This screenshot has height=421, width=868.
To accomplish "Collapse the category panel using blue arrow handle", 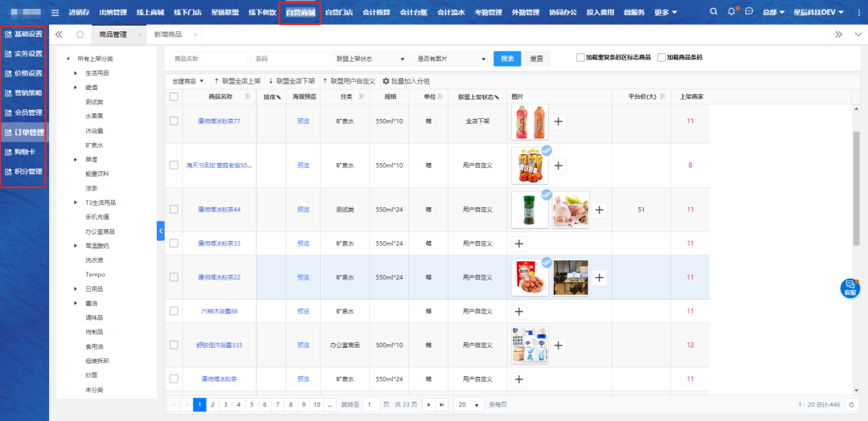I will click(x=160, y=231).
